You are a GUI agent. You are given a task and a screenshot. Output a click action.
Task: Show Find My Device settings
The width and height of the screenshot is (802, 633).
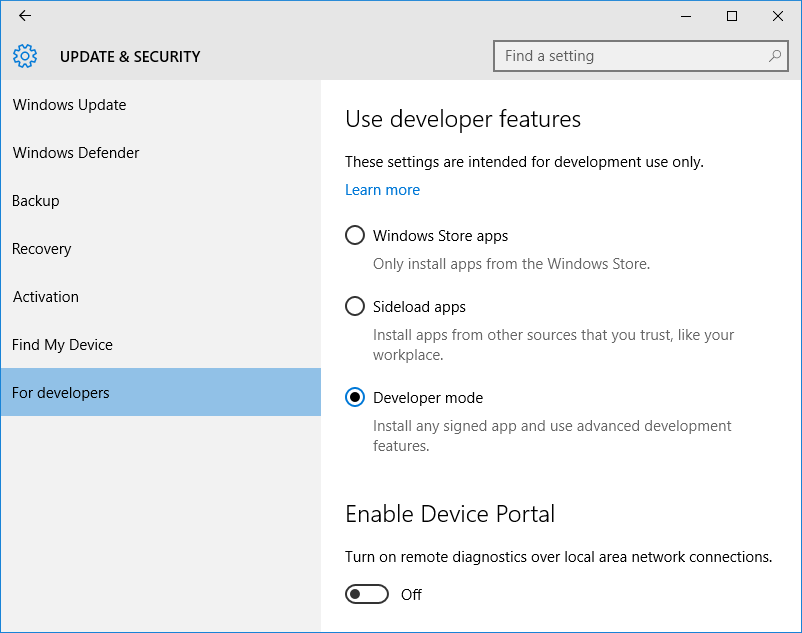point(62,345)
